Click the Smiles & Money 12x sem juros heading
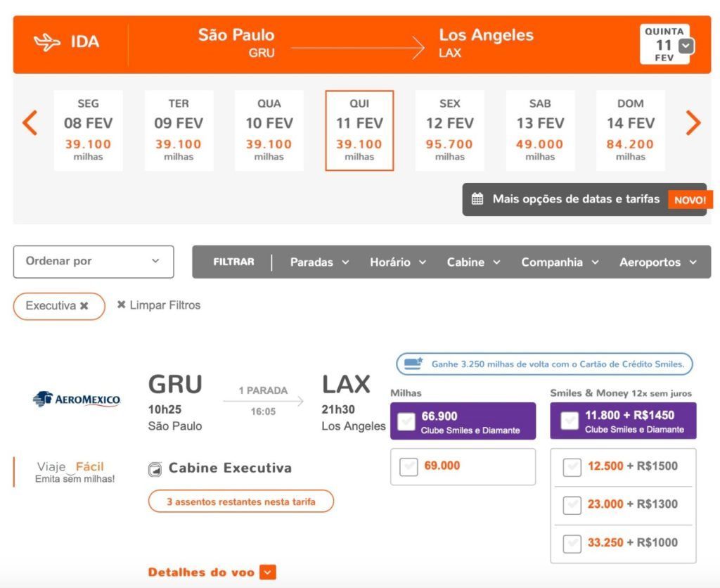Image resolution: width=720 pixels, height=588 pixels. [621, 393]
